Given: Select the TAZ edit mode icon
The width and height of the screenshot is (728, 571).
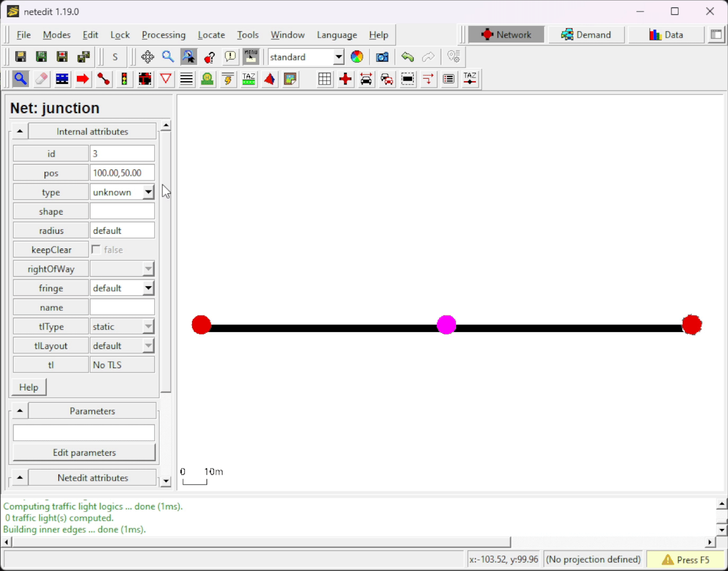Looking at the screenshot, I should [x=249, y=79].
